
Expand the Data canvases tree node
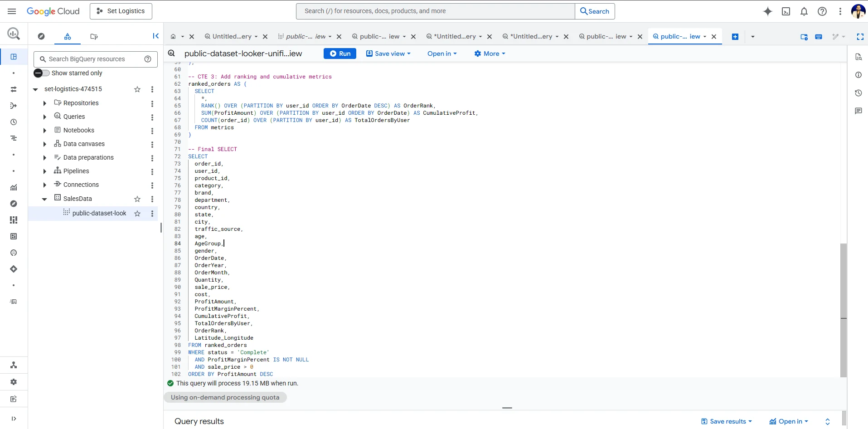[44, 144]
